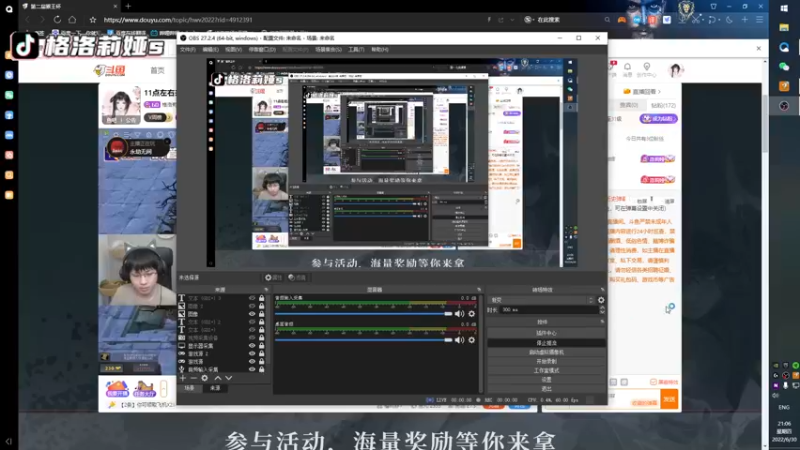The height and width of the screenshot is (450, 800).
Task: Reload the browser page
Action: coord(57,19)
